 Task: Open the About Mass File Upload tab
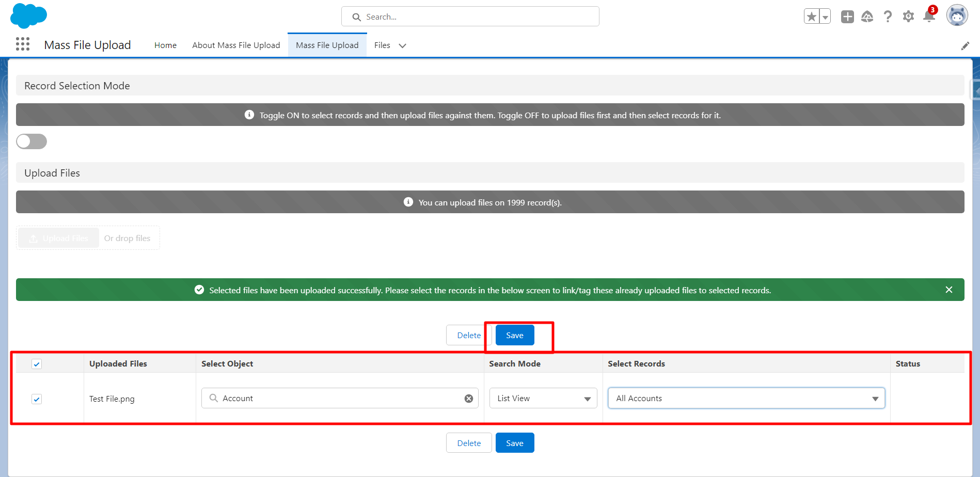(236, 45)
